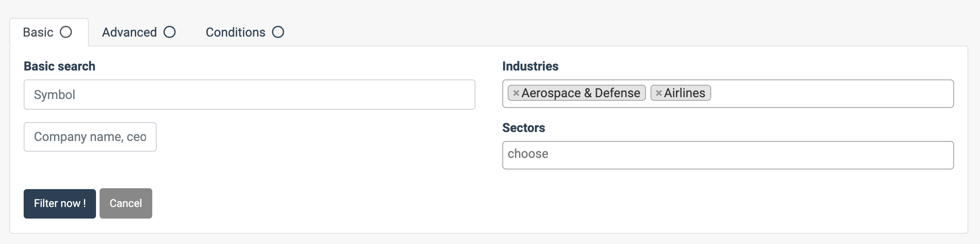Click blank space right of Cancel button
Screen dimensions: 980x244
tap(313, 203)
